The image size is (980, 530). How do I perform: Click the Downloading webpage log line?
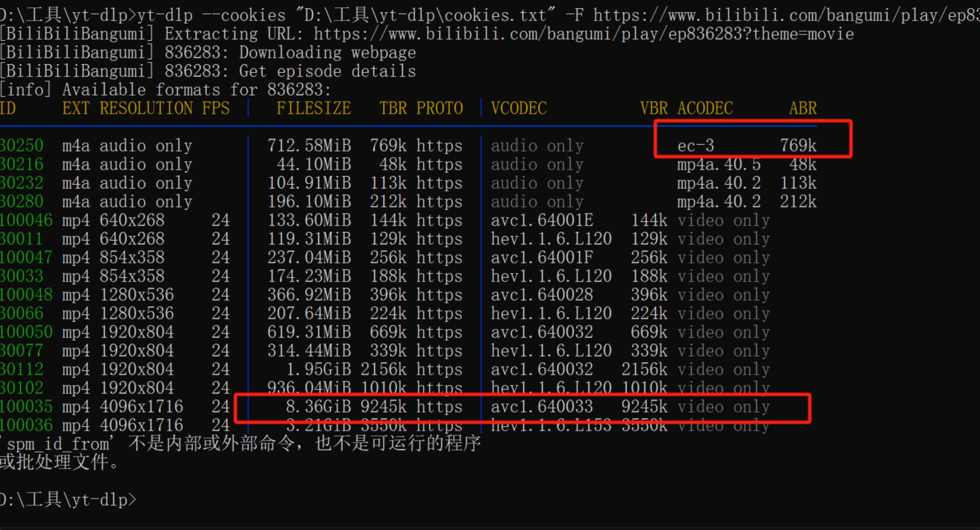(327, 53)
